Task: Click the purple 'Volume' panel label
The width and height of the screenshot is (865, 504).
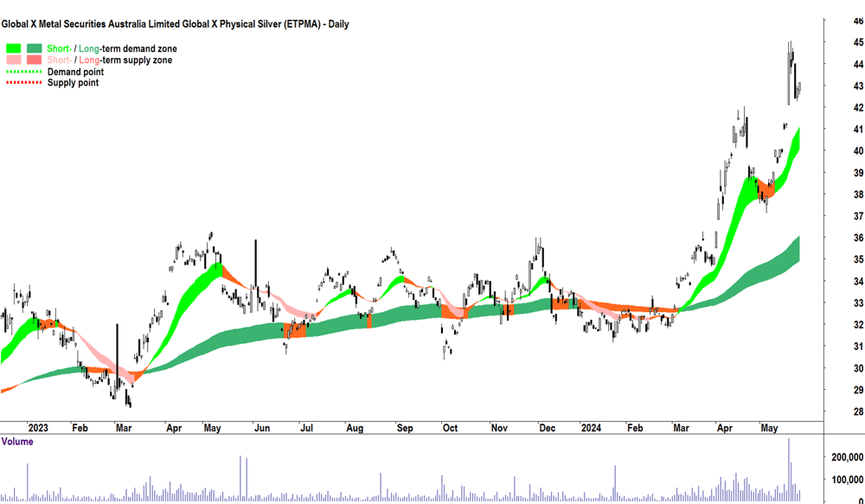Action: 17,442
